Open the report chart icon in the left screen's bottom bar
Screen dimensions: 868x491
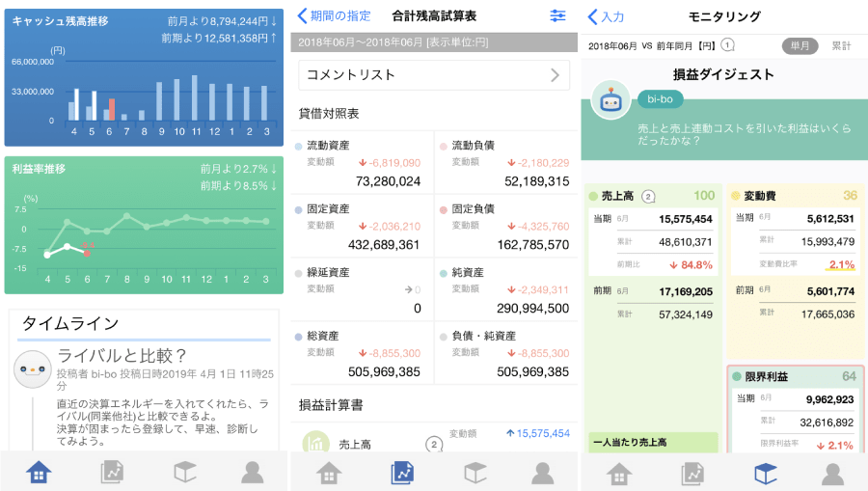pyautogui.click(x=112, y=472)
